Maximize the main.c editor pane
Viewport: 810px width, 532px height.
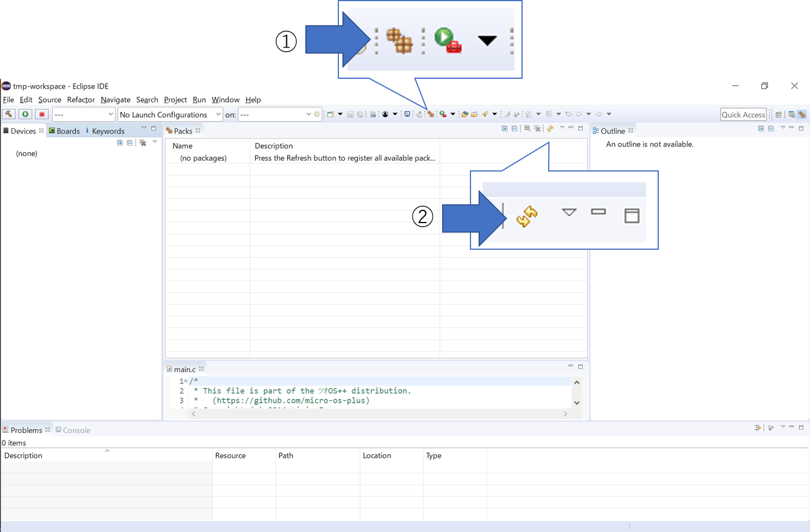(x=580, y=367)
